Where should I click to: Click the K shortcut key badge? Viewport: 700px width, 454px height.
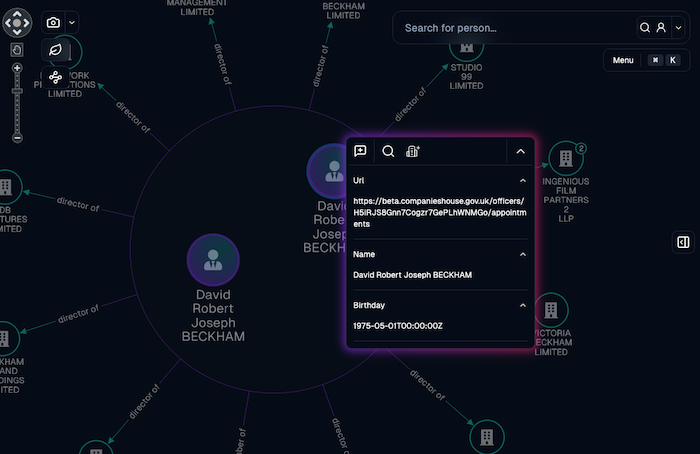point(673,60)
